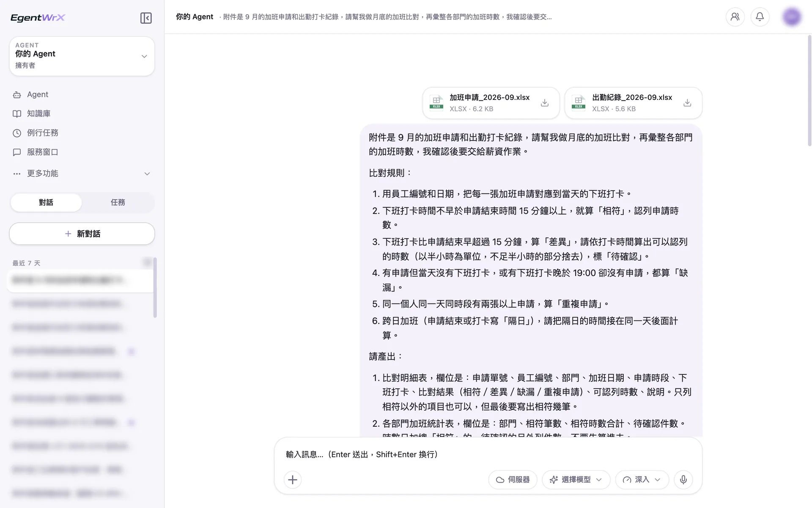The image size is (812, 508).
Task: Click the main chat scrollbar
Action: coord(809,91)
